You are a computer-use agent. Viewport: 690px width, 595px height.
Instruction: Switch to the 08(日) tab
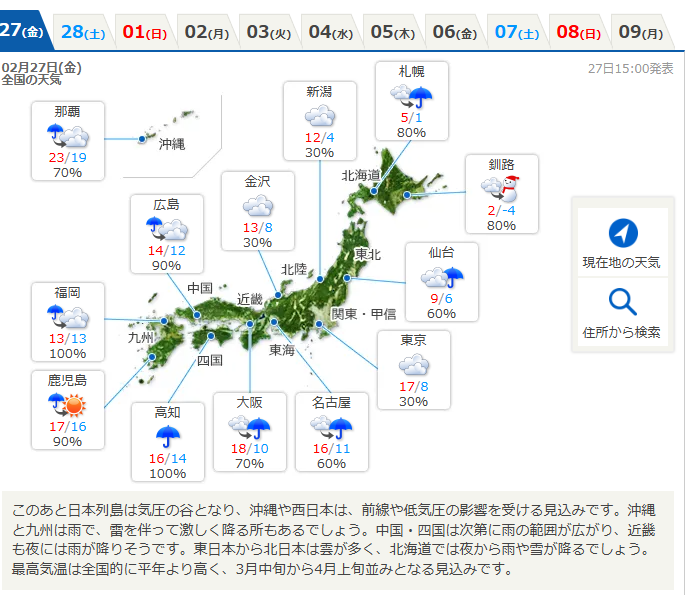[579, 32]
